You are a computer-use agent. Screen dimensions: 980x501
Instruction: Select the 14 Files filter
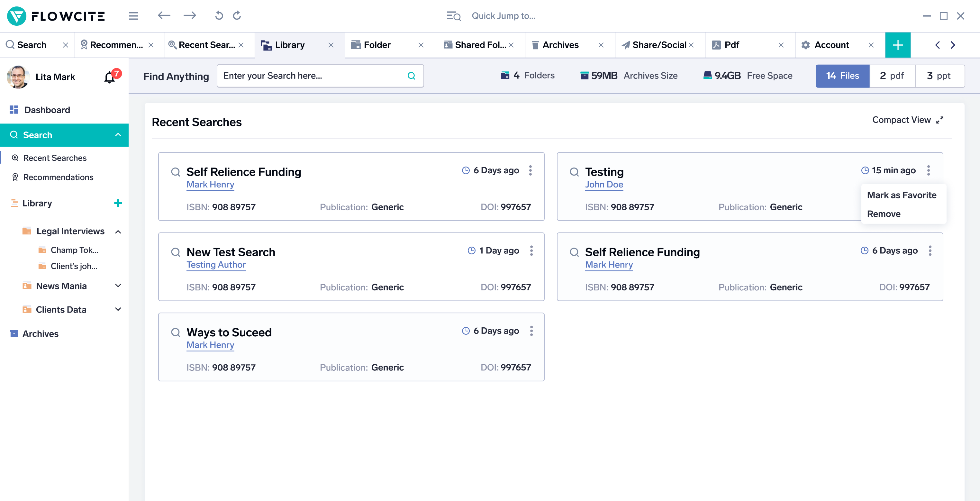tap(842, 76)
